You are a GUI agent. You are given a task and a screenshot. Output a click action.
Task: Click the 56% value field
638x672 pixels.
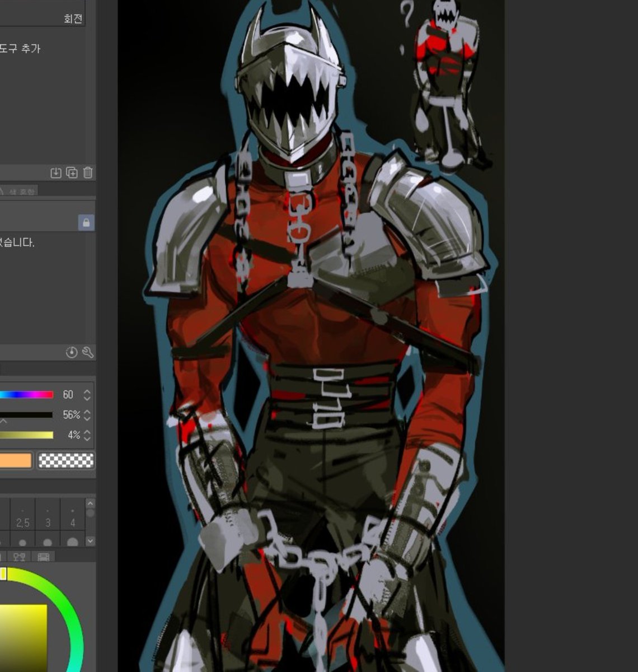[71, 415]
